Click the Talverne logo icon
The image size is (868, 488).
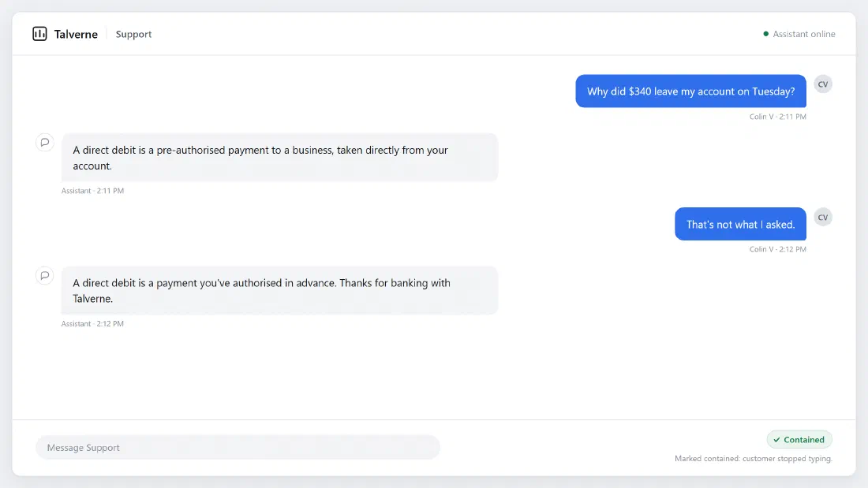pyautogui.click(x=39, y=34)
